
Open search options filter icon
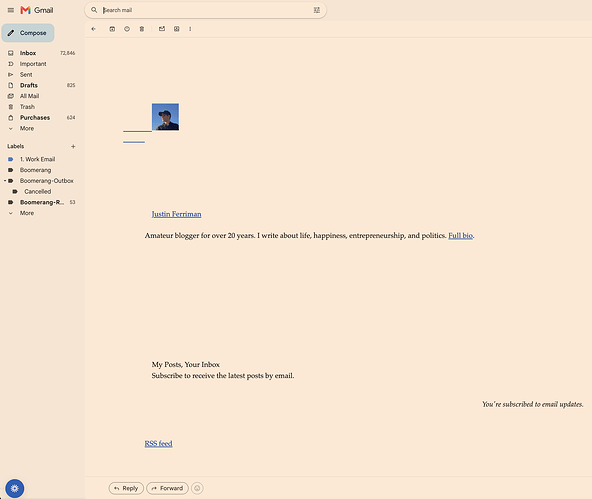(x=316, y=10)
